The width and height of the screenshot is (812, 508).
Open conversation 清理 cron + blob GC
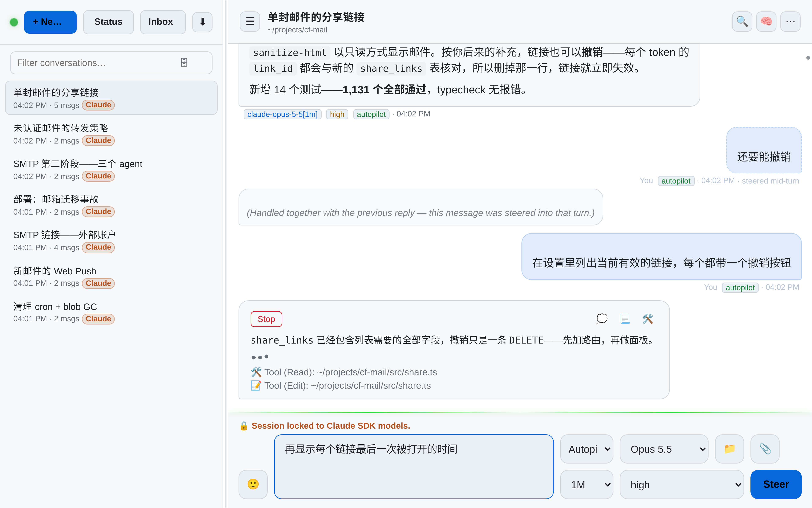(111, 312)
